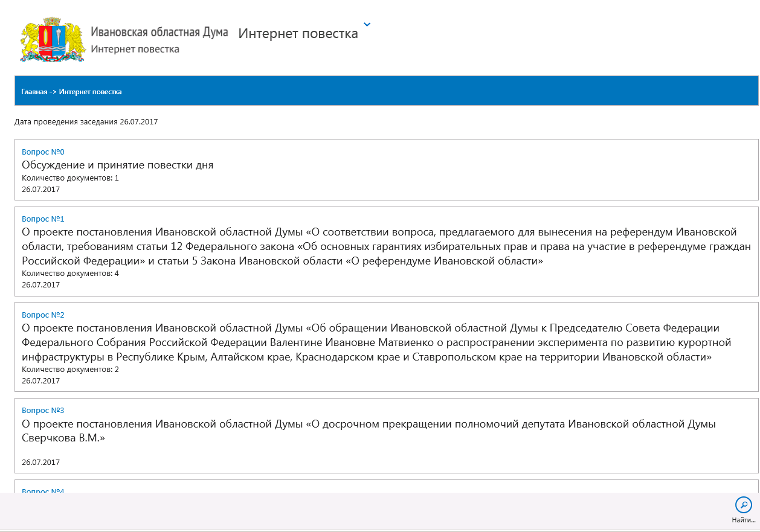The height and width of the screenshot is (532, 760).
Task: Expand the chevron next to Интернет повестка title
Action: 367,25
